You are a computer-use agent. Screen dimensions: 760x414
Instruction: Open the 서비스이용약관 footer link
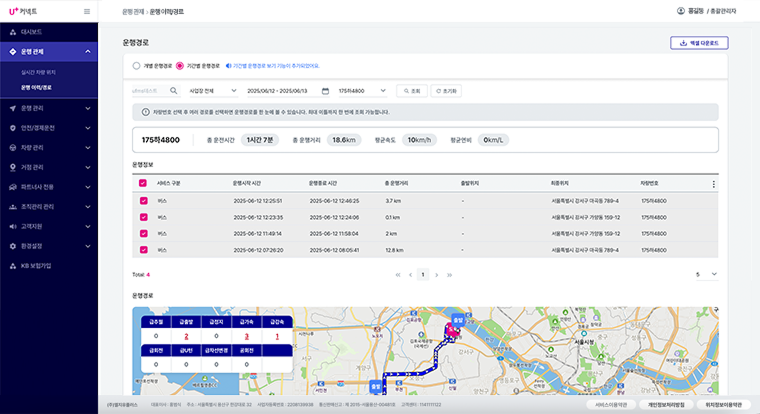pos(612,405)
